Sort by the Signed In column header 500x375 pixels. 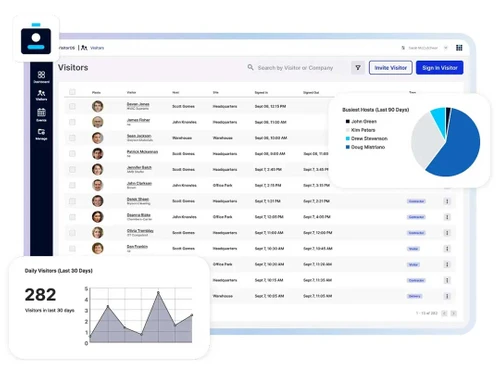click(x=261, y=92)
